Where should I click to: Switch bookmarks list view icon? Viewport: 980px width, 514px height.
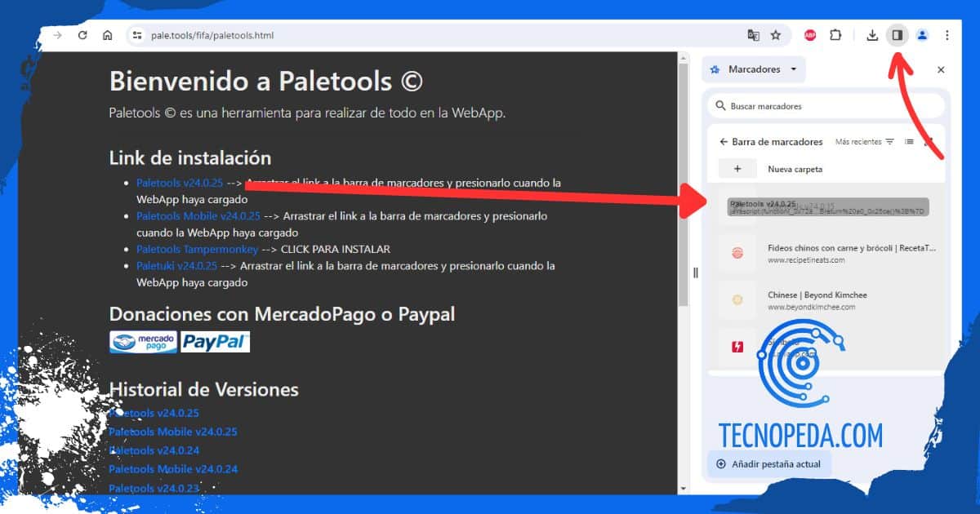(909, 142)
